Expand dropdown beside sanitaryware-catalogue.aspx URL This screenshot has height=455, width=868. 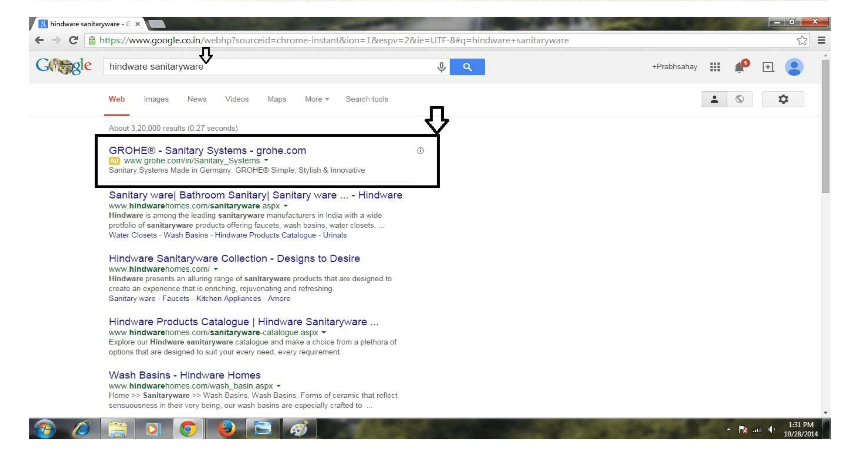324,332
